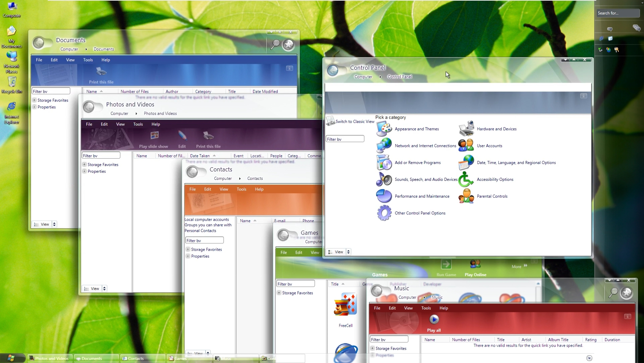Screen dimensions: 644x363
Task: Open the Recycle Bin icon
Action: click(x=11, y=85)
